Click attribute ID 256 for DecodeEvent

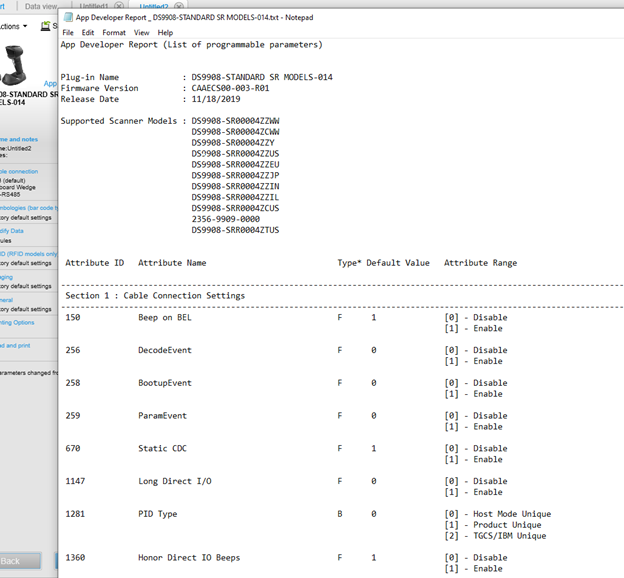(73, 350)
